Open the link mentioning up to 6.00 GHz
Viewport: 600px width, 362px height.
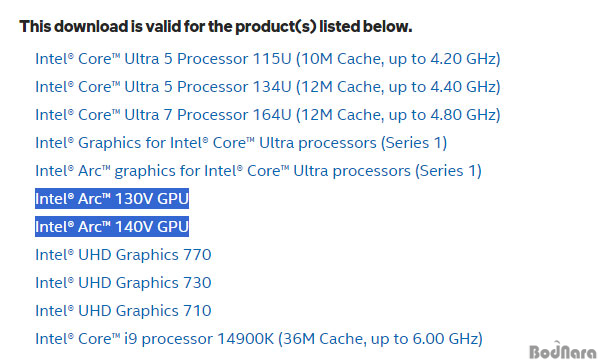pos(259,339)
